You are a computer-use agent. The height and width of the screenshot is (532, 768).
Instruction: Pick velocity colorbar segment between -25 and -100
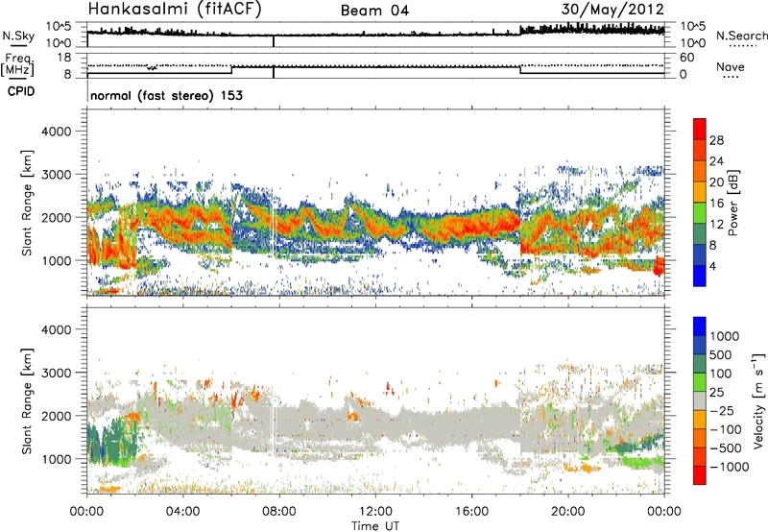click(x=700, y=420)
